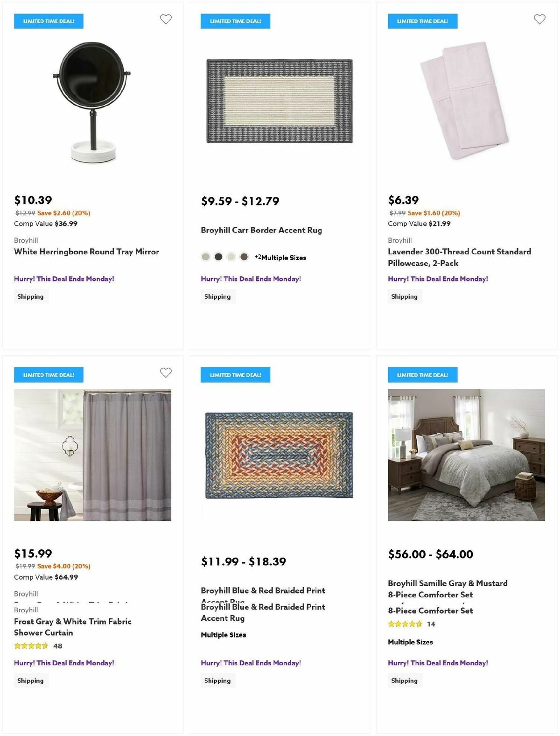The image size is (560, 736).
Task: Click the heart icon on Lavender Pillowcase card
Action: [x=539, y=20]
